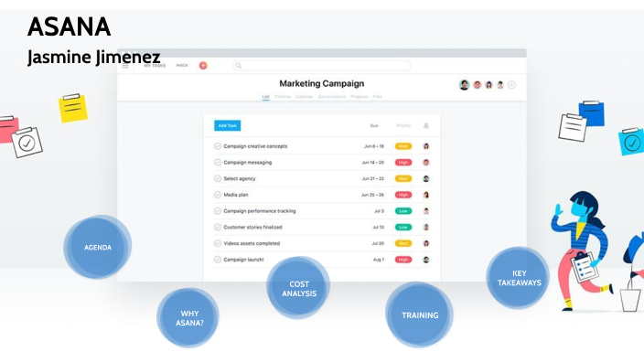This screenshot has width=644, height=362.
Task: Click the 'Videos assets completed' task name
Action: (252, 243)
